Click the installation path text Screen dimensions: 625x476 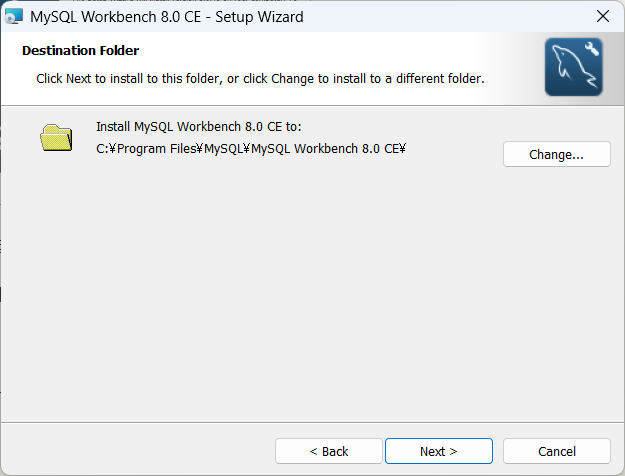pos(250,149)
